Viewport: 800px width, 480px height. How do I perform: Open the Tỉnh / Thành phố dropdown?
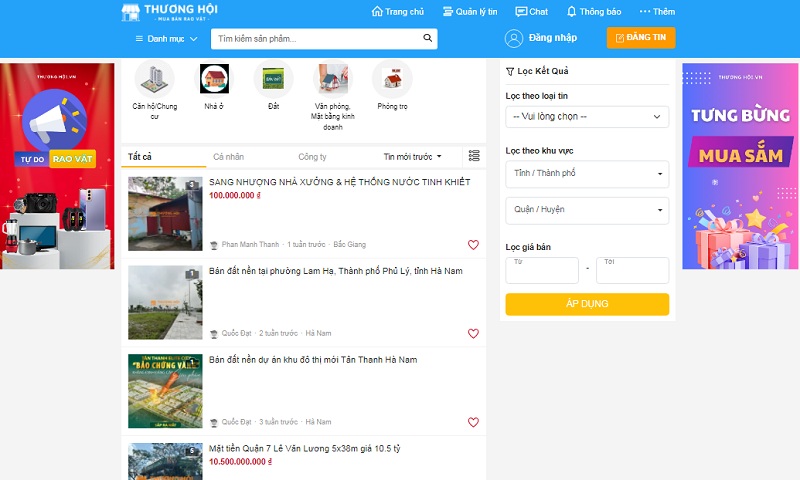[x=587, y=173]
